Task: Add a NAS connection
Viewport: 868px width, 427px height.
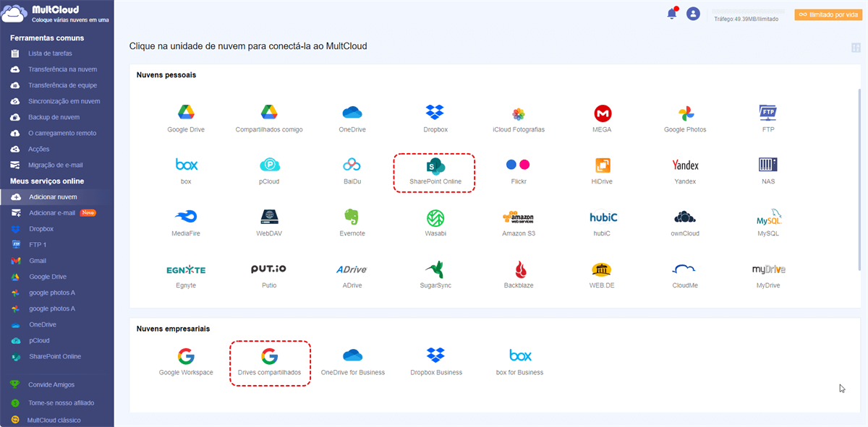Action: coord(768,171)
